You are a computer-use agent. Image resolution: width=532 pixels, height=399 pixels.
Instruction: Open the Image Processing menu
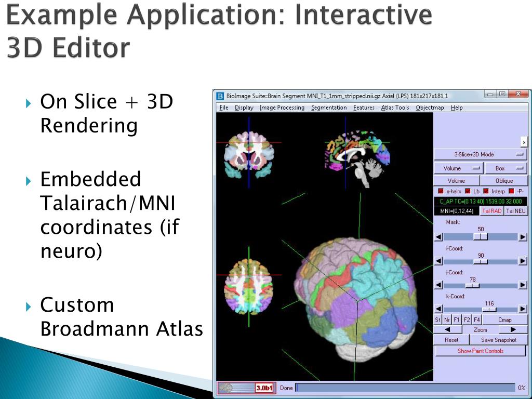(282, 108)
